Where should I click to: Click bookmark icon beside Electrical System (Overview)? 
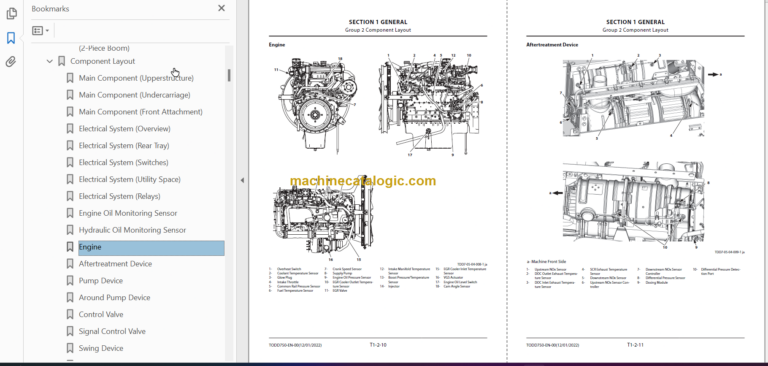(x=70, y=128)
